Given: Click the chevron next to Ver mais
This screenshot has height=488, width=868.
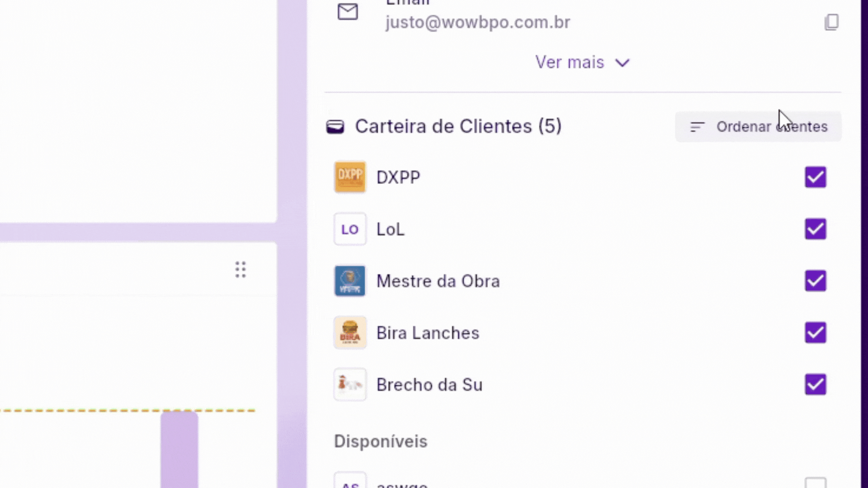Looking at the screenshot, I should tap(623, 63).
